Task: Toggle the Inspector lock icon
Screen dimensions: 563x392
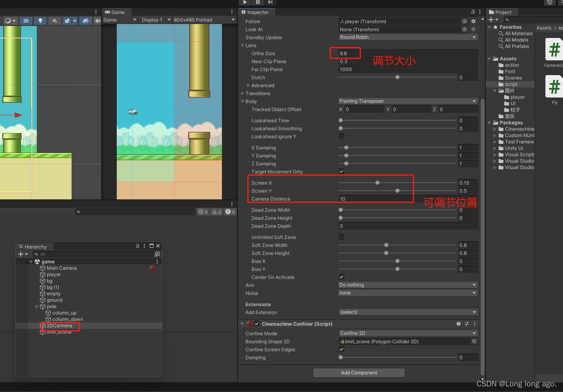Action: pos(473,12)
